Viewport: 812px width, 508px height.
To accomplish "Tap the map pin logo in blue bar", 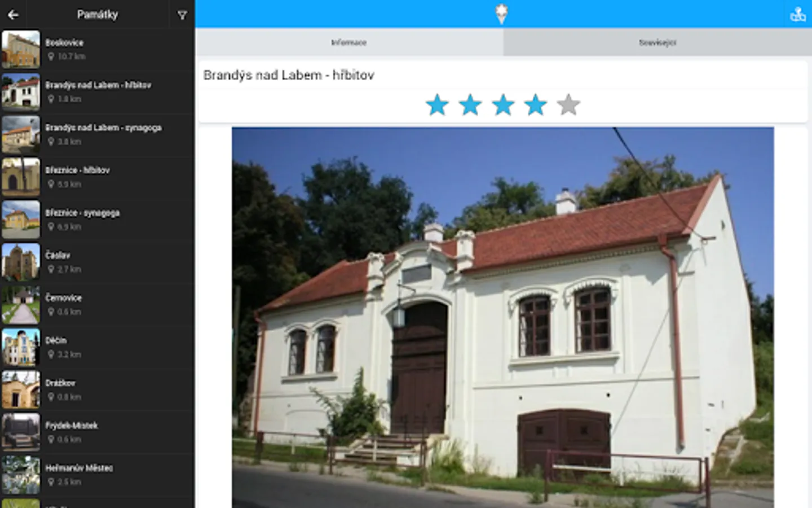I will pos(501,14).
